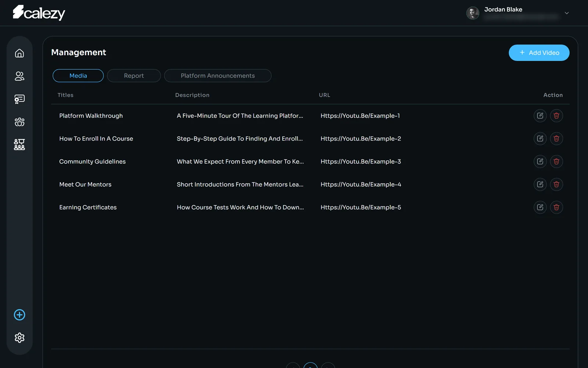
Task: Open the Users icon in sidebar
Action: click(19, 76)
